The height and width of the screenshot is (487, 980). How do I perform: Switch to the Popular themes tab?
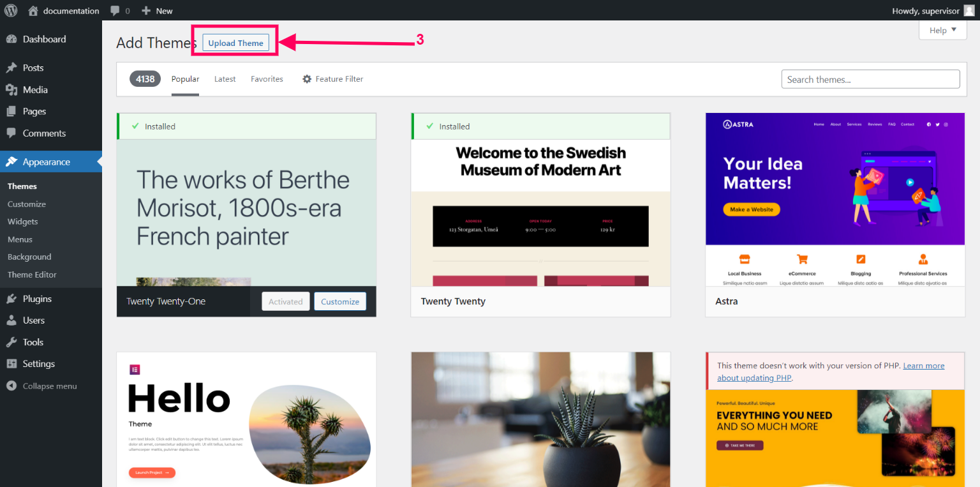click(185, 79)
